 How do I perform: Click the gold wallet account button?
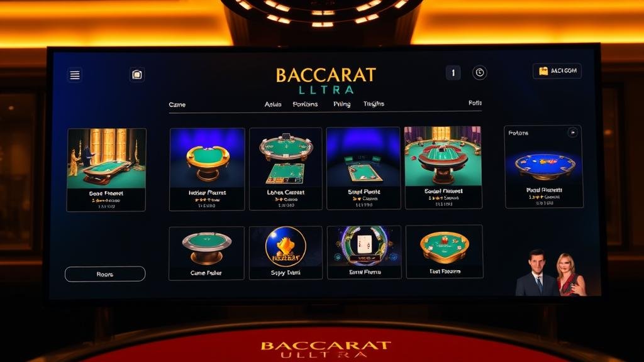point(557,71)
